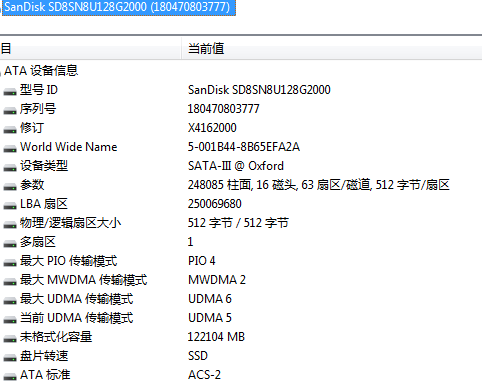The height and width of the screenshot is (392, 482).
Task: Select the 当前 UDMA 传输模式 row
Action: coord(241,318)
